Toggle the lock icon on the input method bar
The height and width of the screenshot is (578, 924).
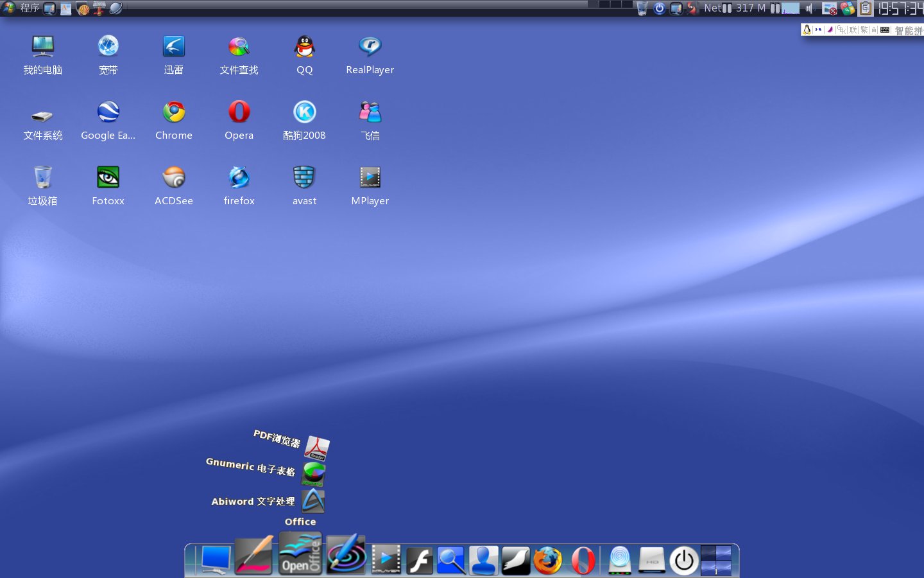[874, 30]
